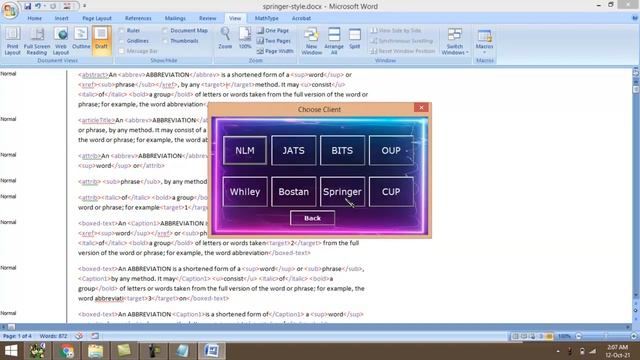Choose Two Pages zoom option

[x=274, y=41]
